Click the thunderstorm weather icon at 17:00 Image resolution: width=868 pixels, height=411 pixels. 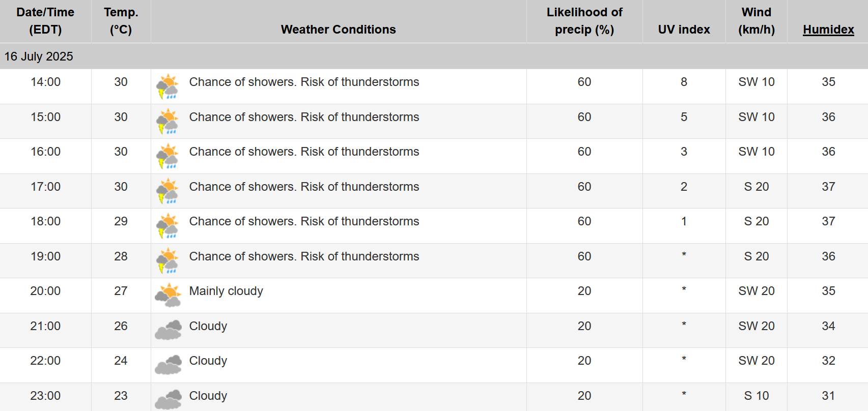pos(167,191)
